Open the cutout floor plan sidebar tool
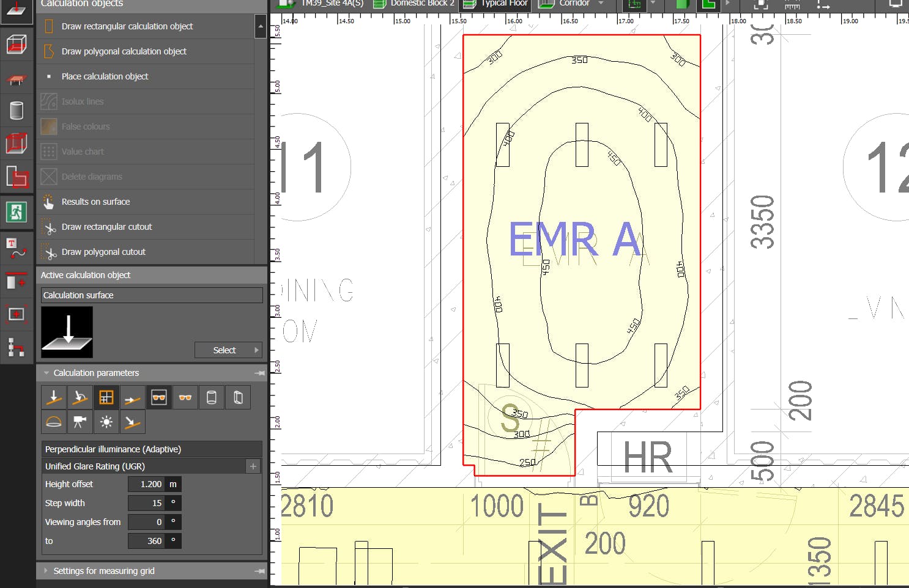The height and width of the screenshot is (588, 909). coord(17,177)
